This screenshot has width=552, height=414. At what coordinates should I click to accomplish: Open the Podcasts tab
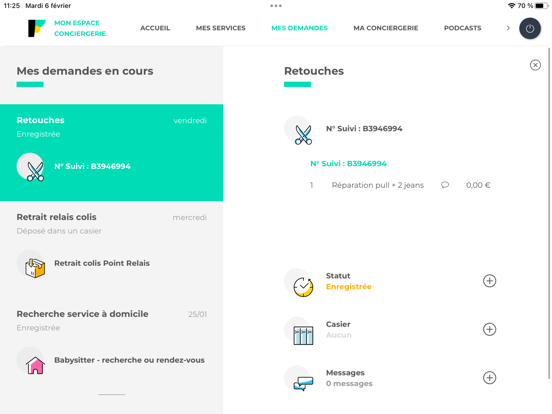tap(462, 28)
